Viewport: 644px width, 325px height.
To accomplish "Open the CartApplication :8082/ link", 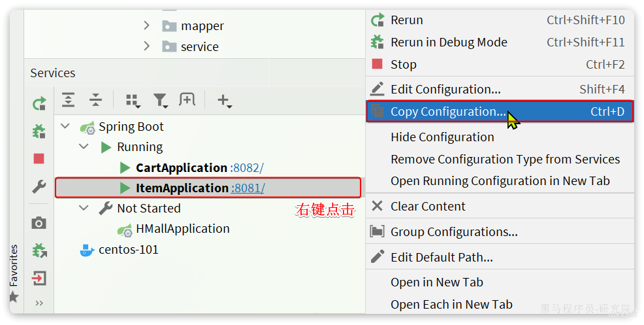I will coord(247,168).
